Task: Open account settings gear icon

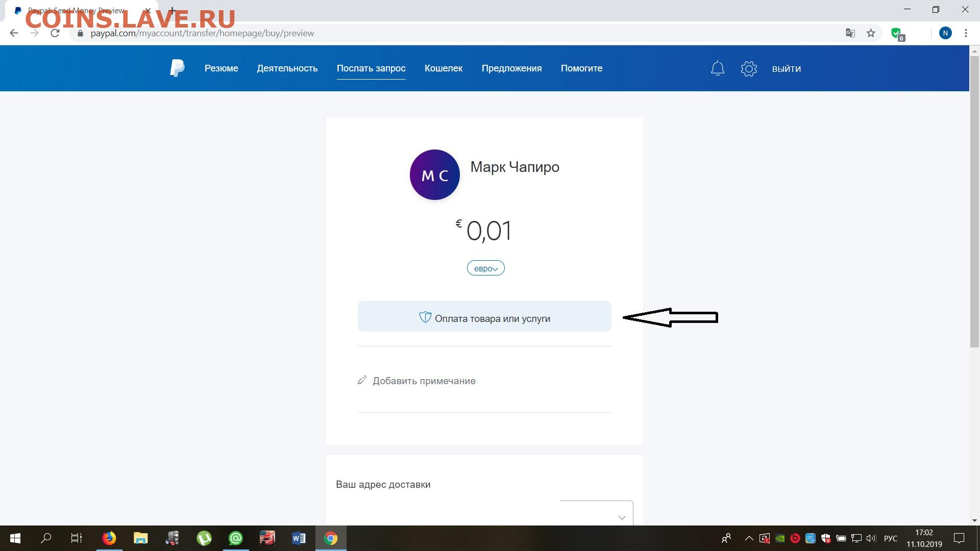Action: 749,68
